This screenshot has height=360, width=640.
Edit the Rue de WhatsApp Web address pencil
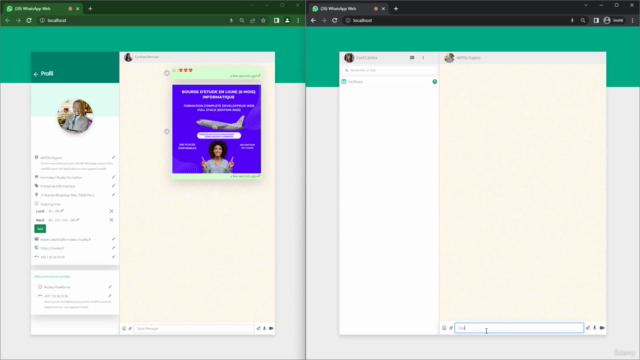[x=113, y=195]
